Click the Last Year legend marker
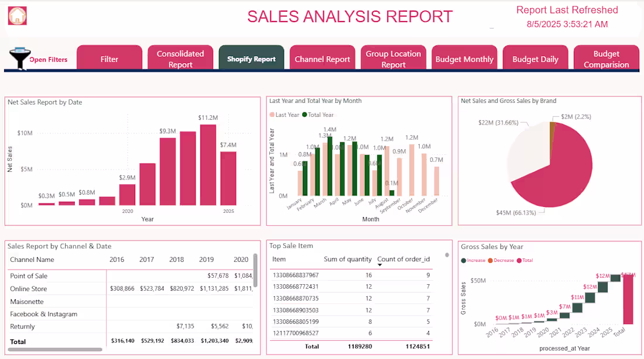The width and height of the screenshot is (644, 359). click(x=272, y=115)
